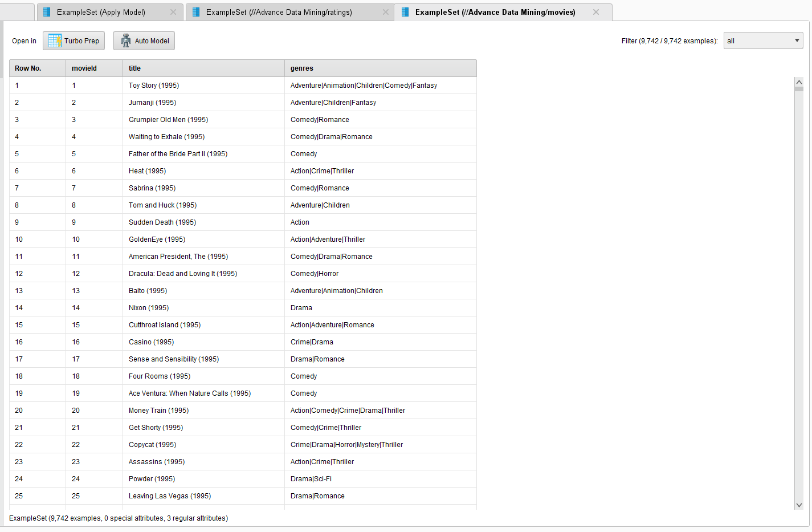812x532 pixels.
Task: Click the vertical scrollbar thumb
Action: [799, 88]
